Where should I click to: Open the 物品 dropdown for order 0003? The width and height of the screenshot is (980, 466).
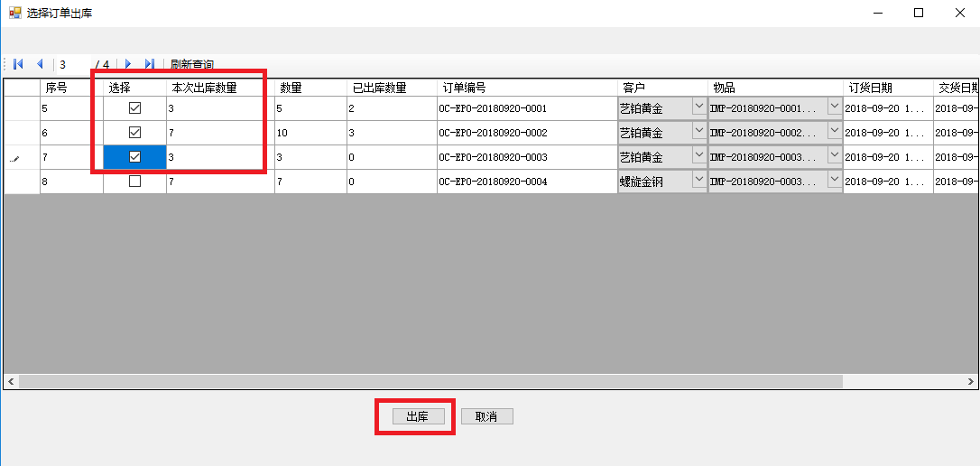pyautogui.click(x=835, y=155)
